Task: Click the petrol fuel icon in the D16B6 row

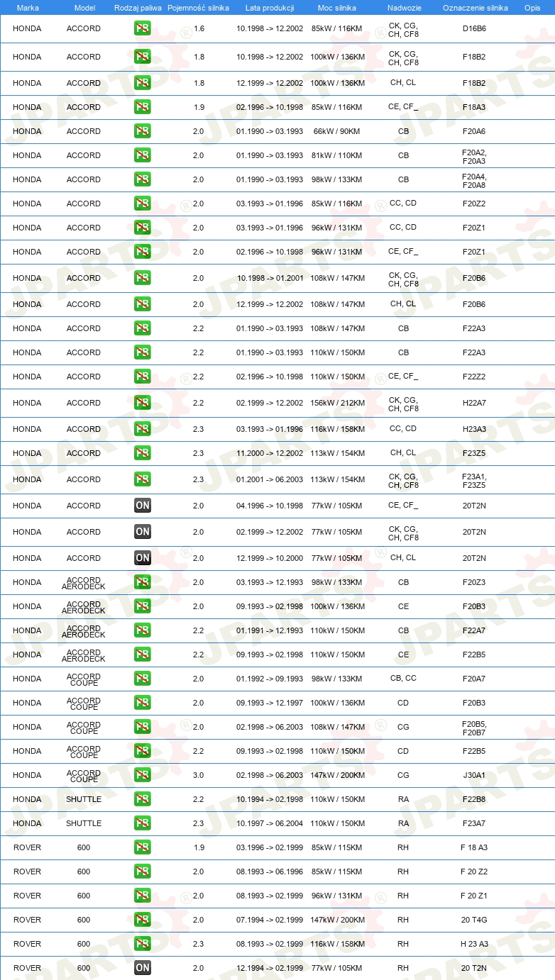Action: [143, 29]
